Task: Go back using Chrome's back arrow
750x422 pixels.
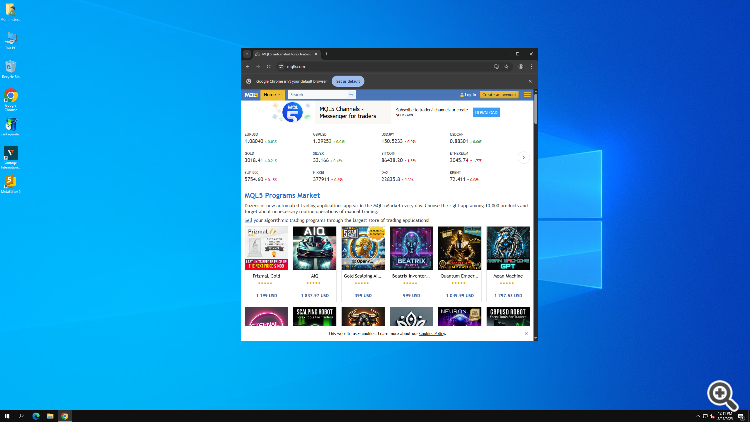Action: click(247, 67)
